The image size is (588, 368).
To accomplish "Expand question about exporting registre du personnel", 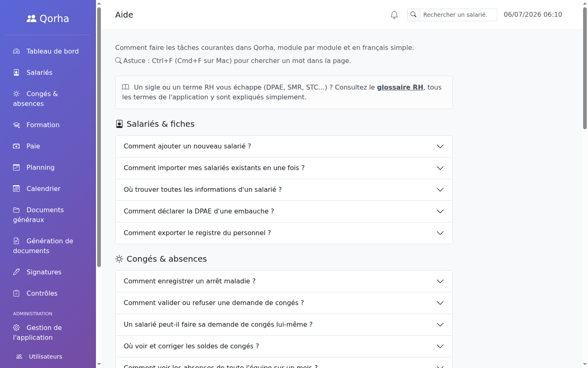I will [284, 233].
